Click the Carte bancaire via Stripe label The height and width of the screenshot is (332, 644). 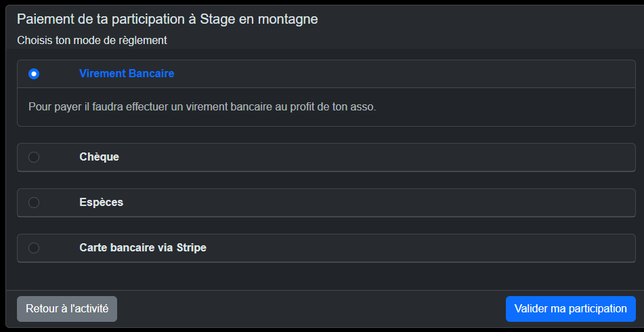tap(142, 248)
